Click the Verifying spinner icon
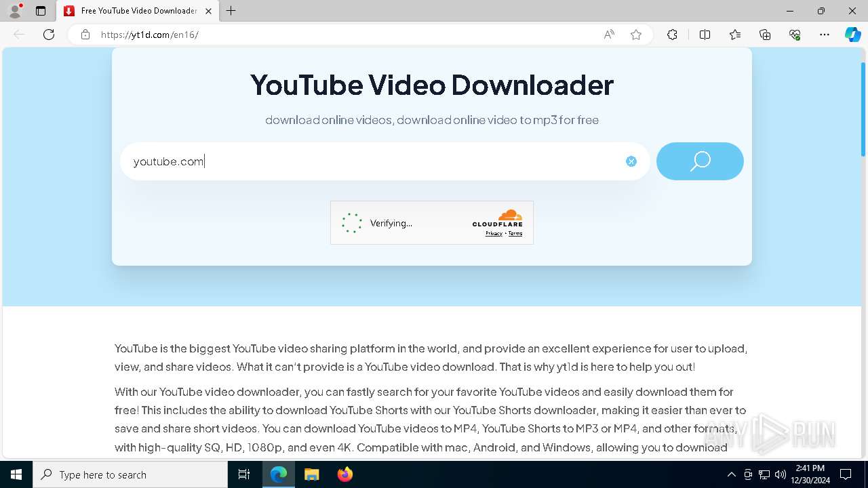 click(352, 223)
